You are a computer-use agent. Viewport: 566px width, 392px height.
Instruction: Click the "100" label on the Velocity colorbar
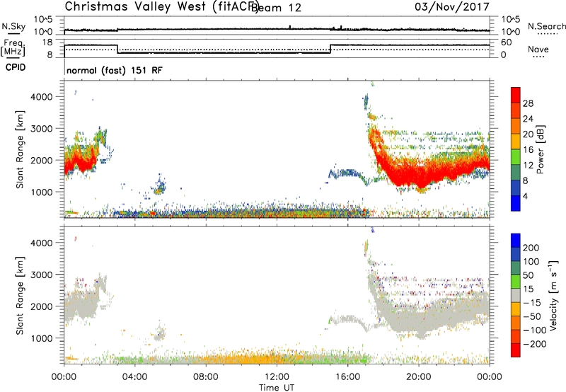point(531,262)
